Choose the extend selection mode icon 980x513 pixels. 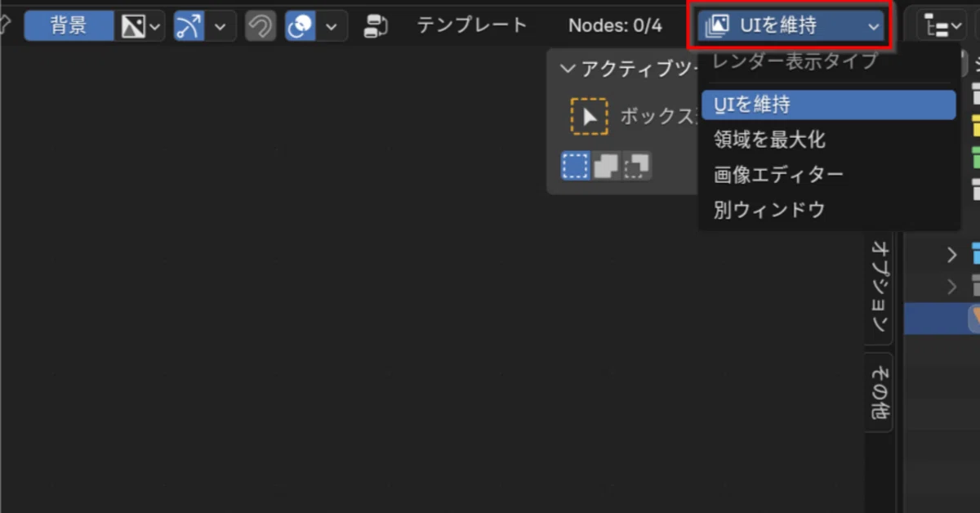click(x=606, y=166)
